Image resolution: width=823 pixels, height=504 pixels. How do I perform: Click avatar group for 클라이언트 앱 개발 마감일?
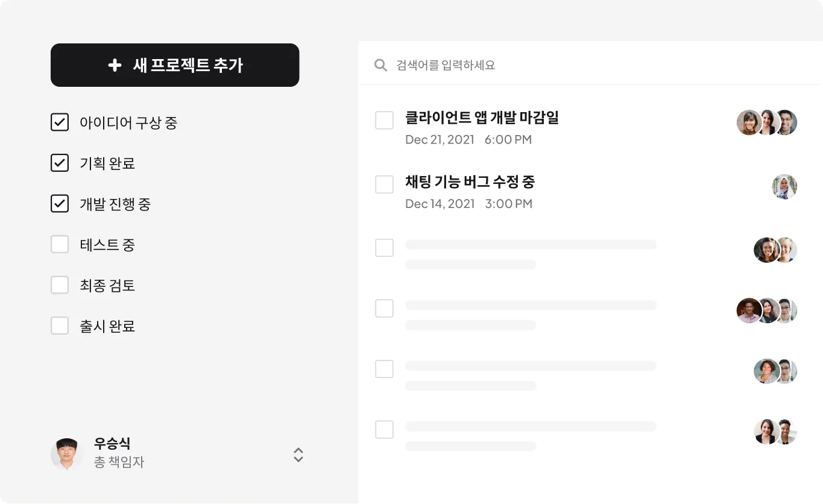767,122
